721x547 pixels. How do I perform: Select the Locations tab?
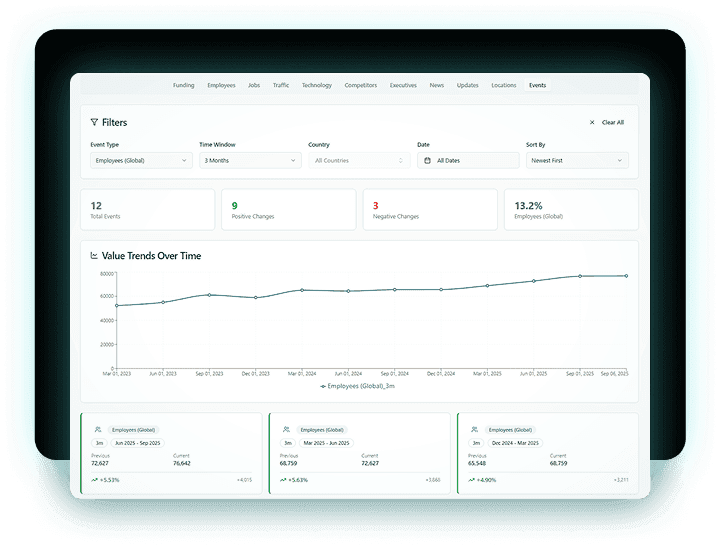pyautogui.click(x=503, y=86)
